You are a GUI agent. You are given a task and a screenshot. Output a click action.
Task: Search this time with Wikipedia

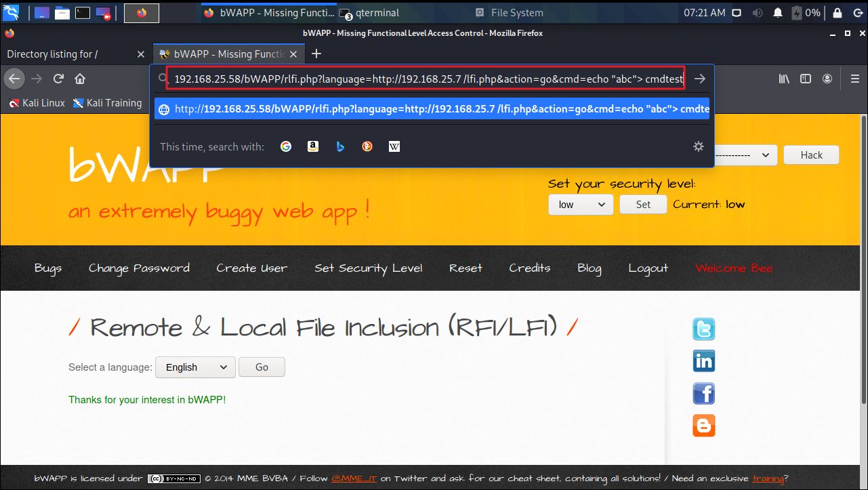(x=394, y=146)
